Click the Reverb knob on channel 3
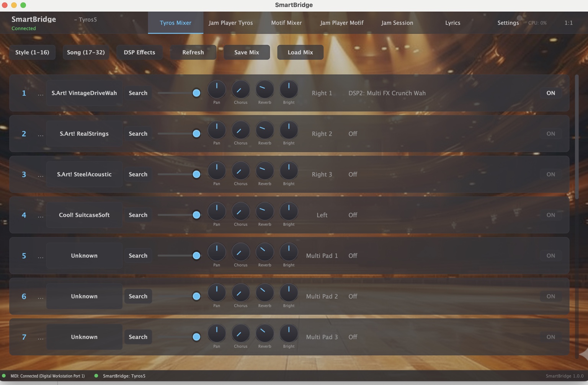The width and height of the screenshot is (588, 385). (265, 171)
